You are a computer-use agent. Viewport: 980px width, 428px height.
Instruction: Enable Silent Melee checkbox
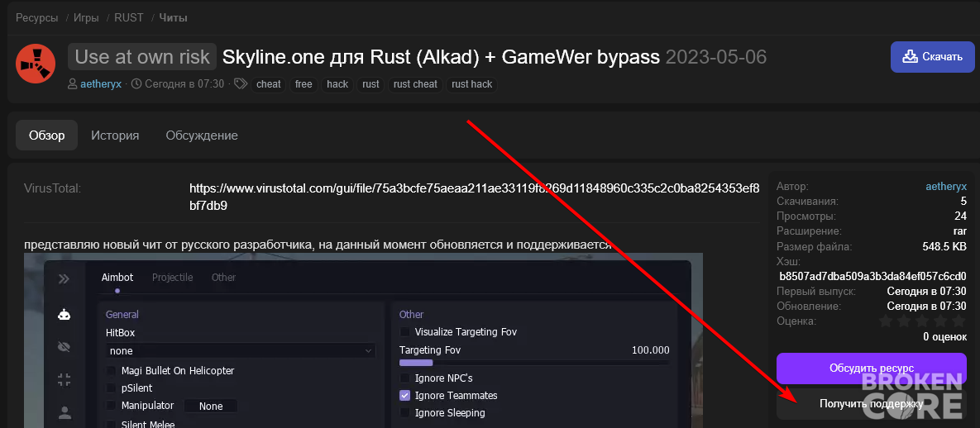(112, 424)
